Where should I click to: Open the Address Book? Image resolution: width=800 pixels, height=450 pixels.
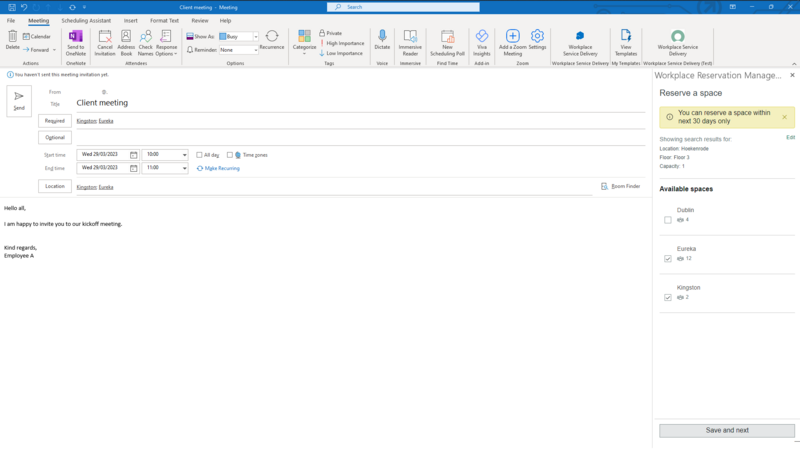tap(126, 43)
